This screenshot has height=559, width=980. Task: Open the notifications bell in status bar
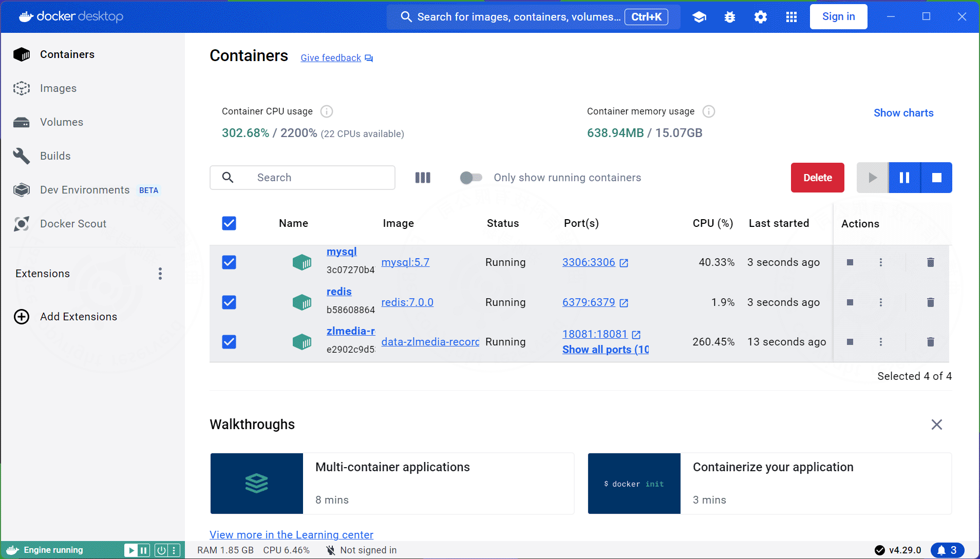click(x=947, y=550)
